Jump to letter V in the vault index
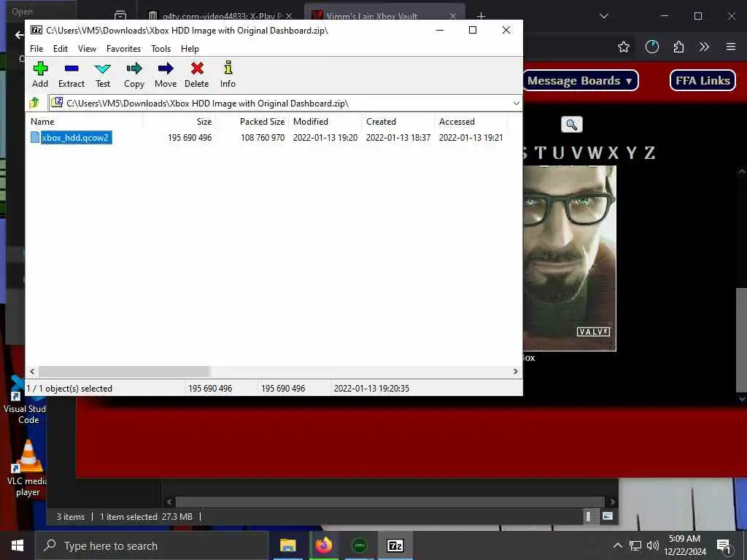The height and width of the screenshot is (560, 747). pos(577,153)
